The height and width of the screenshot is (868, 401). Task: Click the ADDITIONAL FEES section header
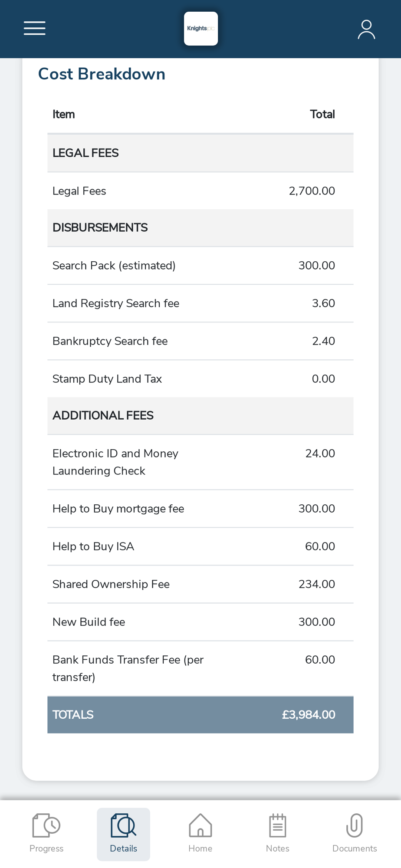coord(200,416)
